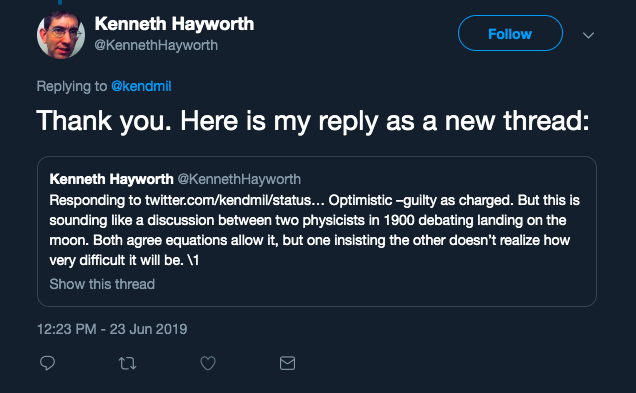Open the 12:23 PM - 23 Jun 2019 timestamp
This screenshot has height=393, width=636.
click(112, 329)
